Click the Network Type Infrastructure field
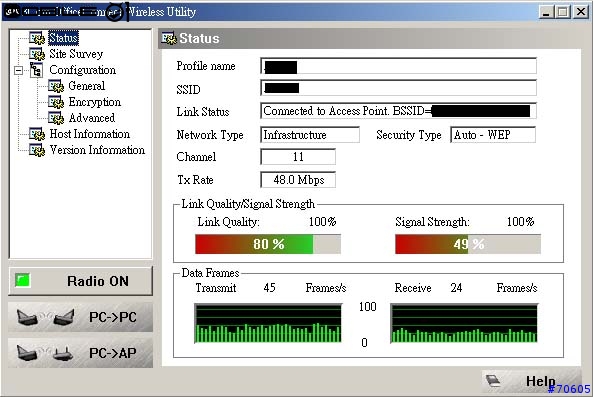The height and width of the screenshot is (397, 593). 310,135
